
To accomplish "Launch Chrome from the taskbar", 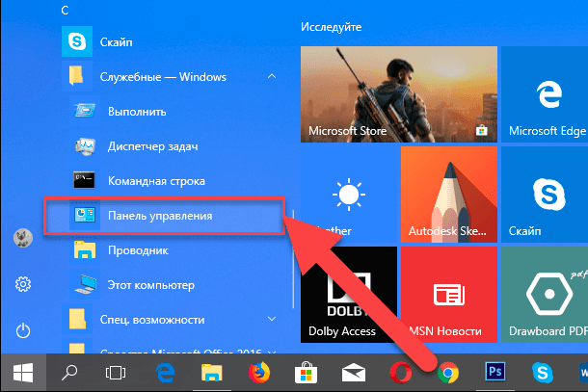I will coord(448,373).
